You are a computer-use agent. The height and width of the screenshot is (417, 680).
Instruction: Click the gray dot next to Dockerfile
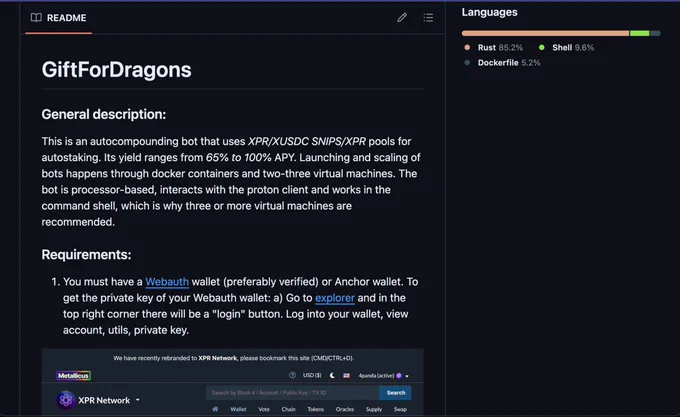(x=467, y=62)
